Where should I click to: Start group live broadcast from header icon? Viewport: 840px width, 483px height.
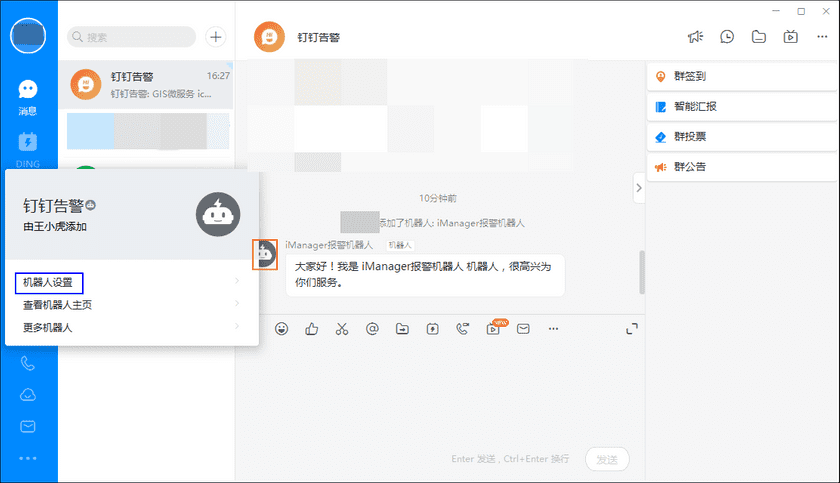click(790, 37)
